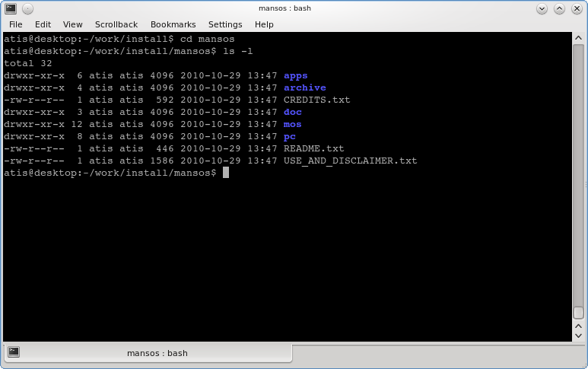588x369 pixels.
Task: Click the round pin button in title bar
Action: pyautogui.click(x=27, y=8)
